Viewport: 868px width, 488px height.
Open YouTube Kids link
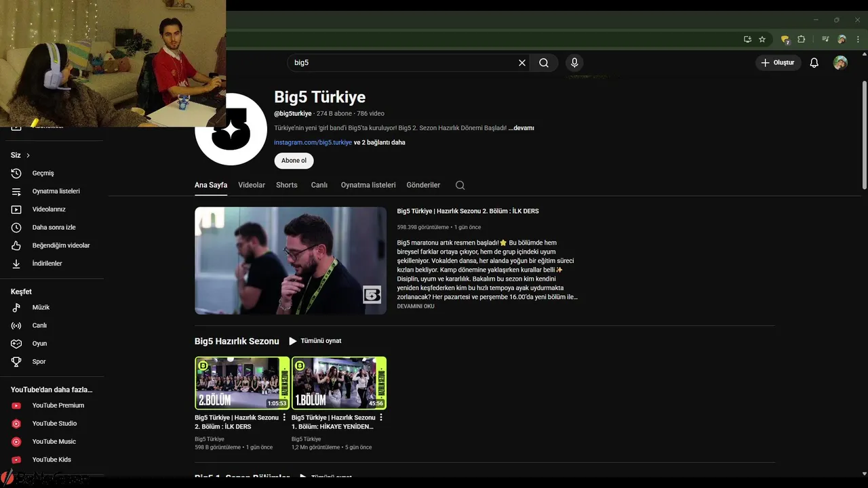pos(52,460)
